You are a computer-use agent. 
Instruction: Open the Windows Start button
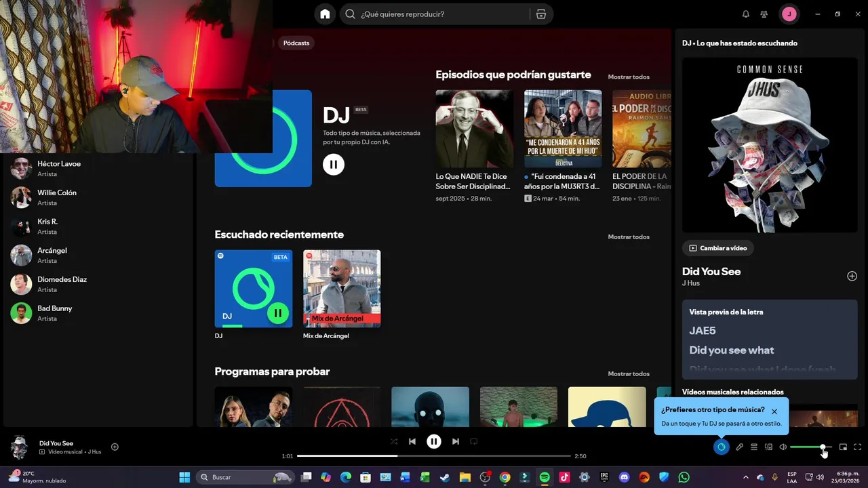(184, 477)
